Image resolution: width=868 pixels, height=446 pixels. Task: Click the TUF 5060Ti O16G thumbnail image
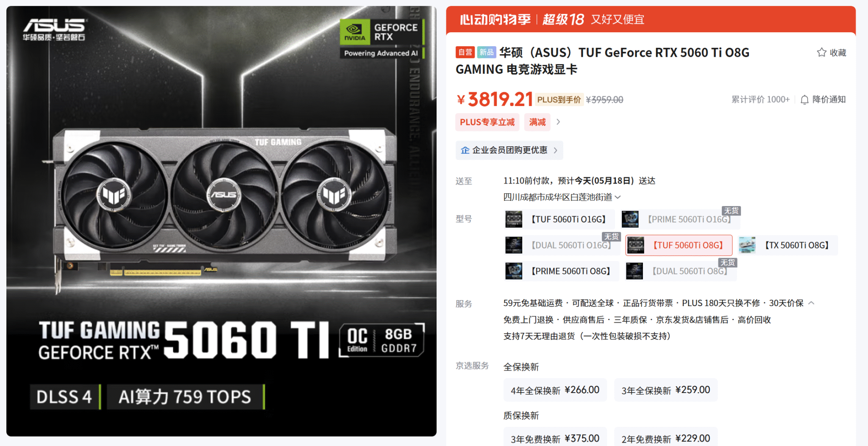[514, 219]
